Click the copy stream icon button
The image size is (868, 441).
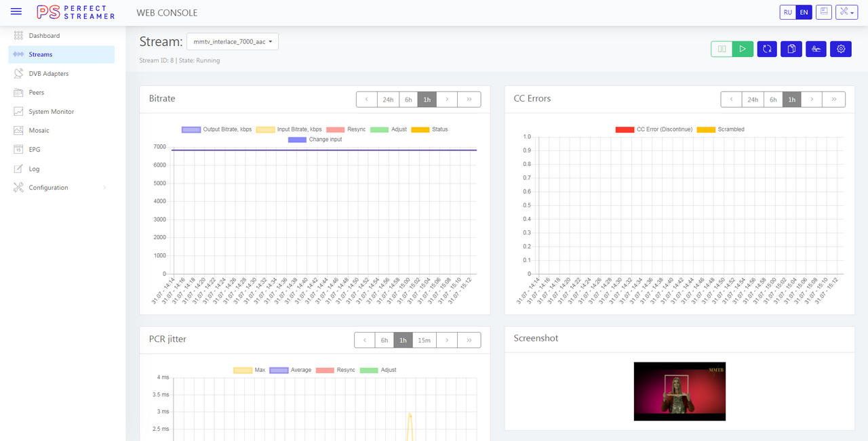(x=791, y=49)
